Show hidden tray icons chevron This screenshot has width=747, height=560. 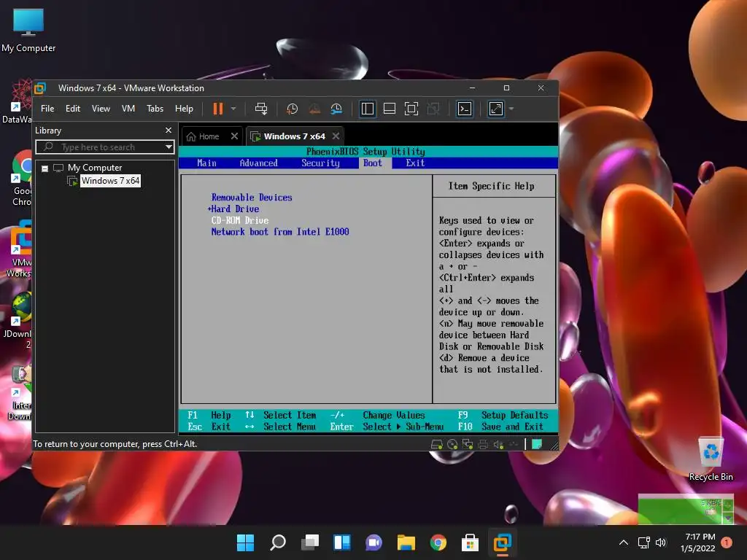tap(623, 542)
